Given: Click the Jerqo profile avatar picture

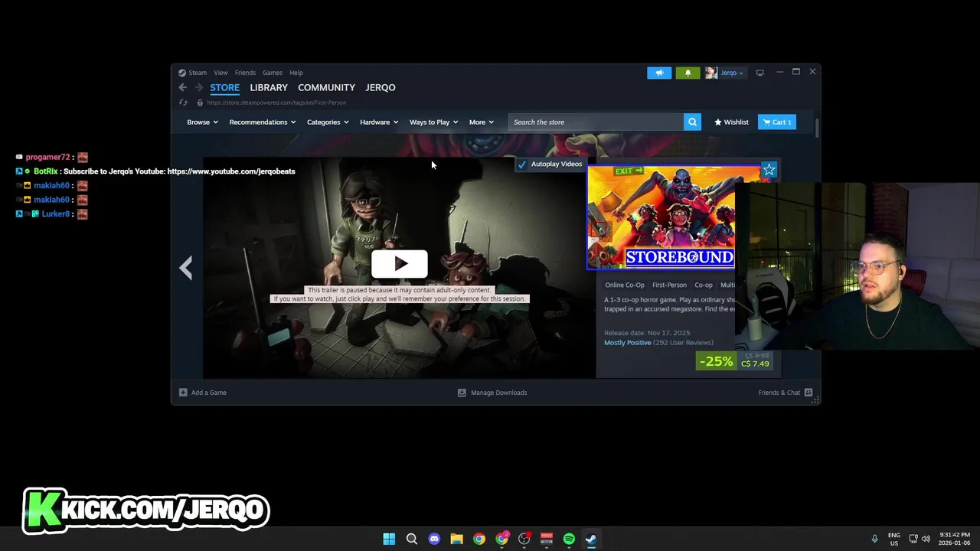Looking at the screenshot, I should (x=710, y=73).
